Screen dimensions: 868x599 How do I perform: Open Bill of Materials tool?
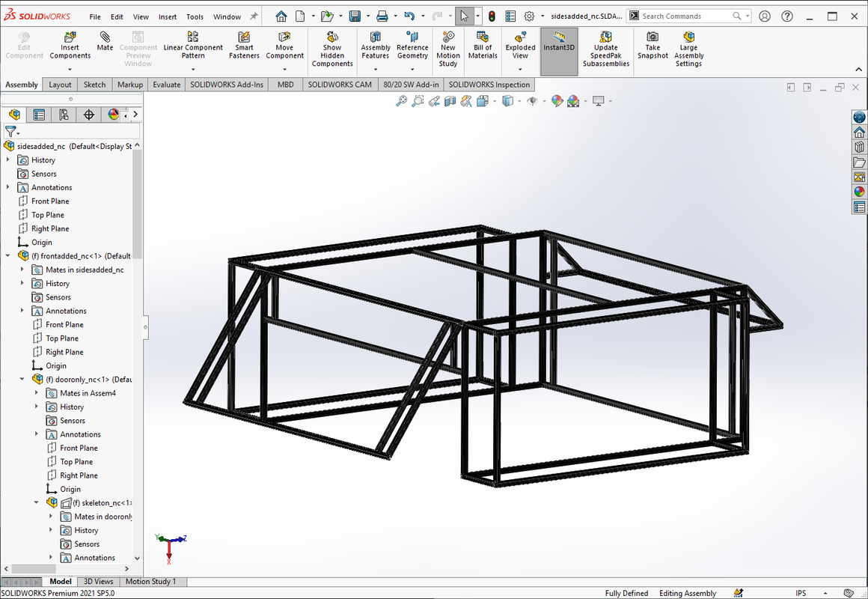(x=483, y=46)
